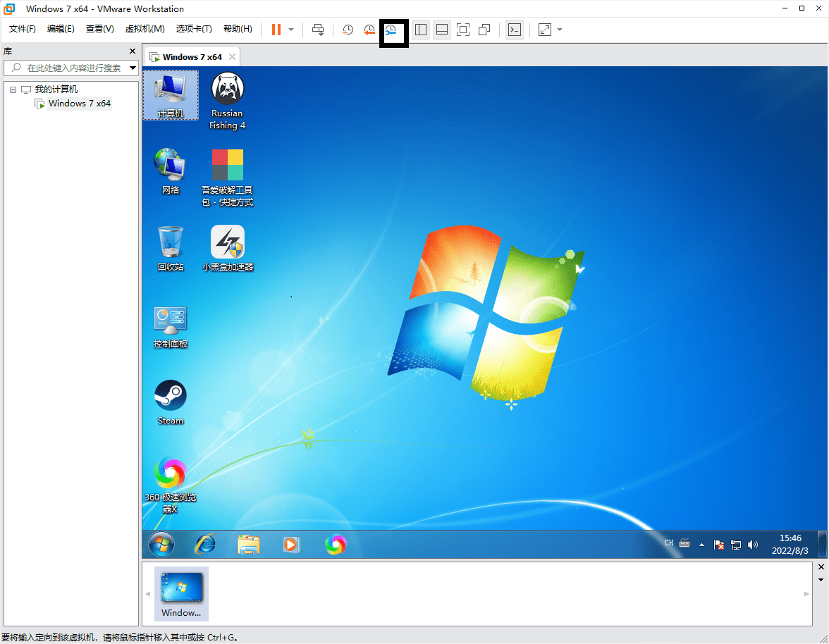Close the library panel
The width and height of the screenshot is (829, 644).
[x=133, y=51]
